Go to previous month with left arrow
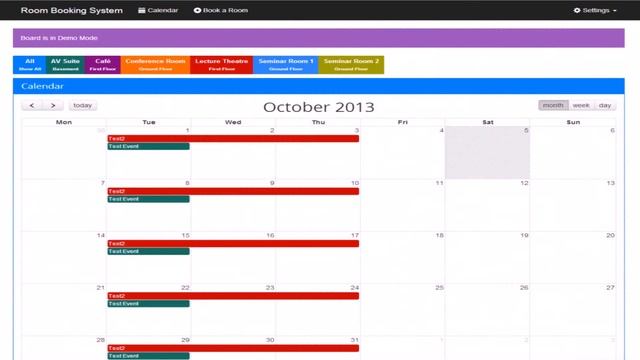The width and height of the screenshot is (640, 360). click(32, 105)
